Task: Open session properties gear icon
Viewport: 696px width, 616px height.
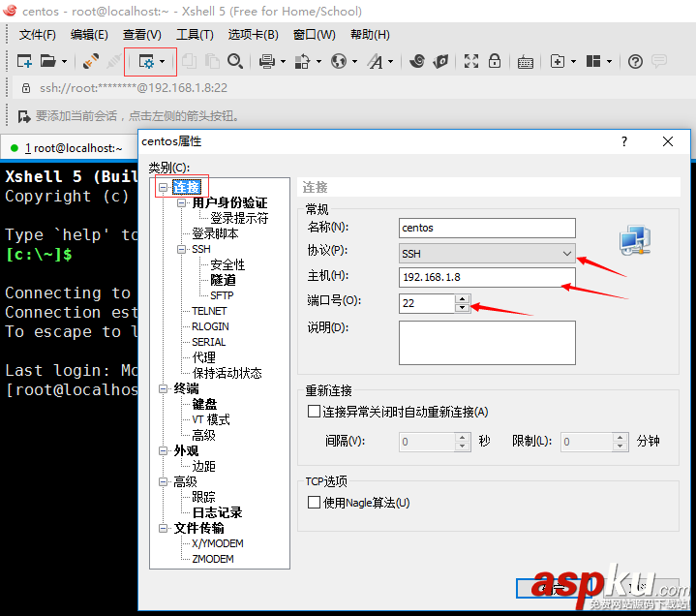Action: pos(146,61)
